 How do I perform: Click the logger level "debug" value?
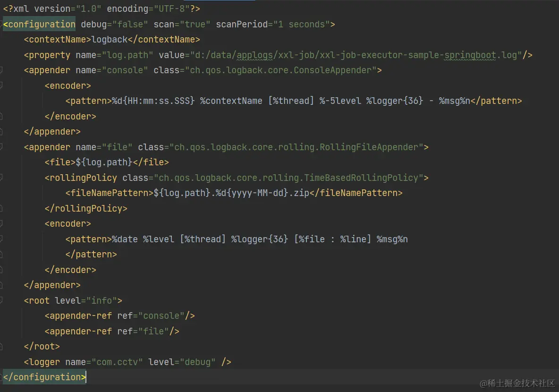click(197, 362)
